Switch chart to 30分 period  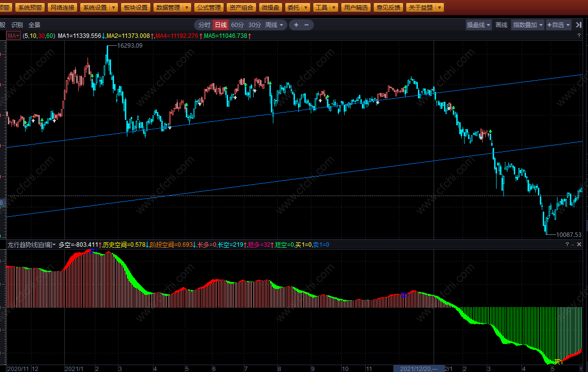point(255,25)
